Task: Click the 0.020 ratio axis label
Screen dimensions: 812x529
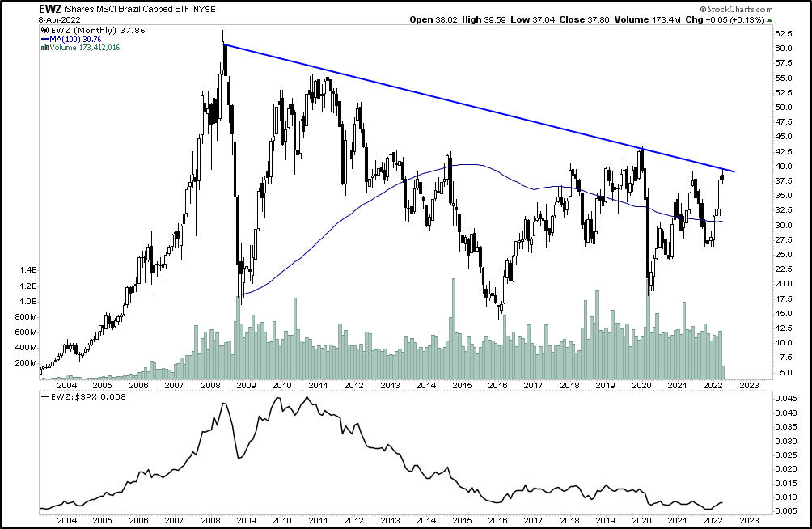Action: click(785, 469)
